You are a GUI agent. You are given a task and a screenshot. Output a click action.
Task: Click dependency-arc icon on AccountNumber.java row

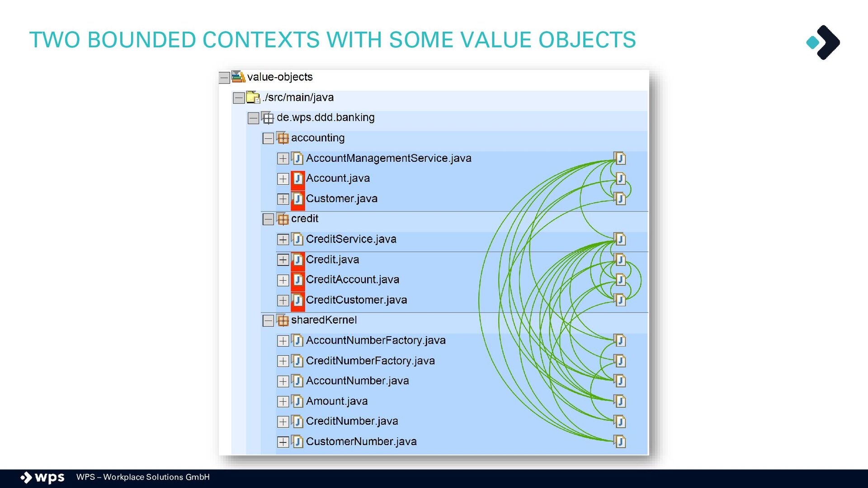(x=620, y=381)
